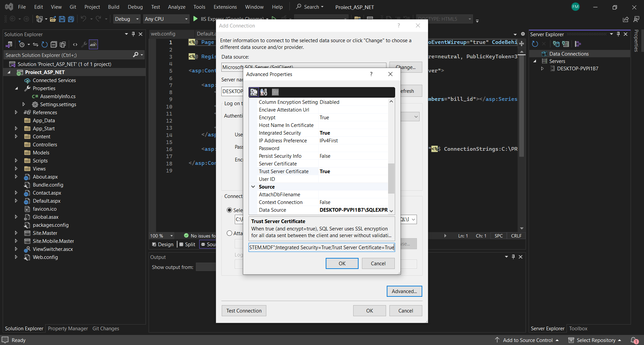Viewport: 644px width, 345px height.
Task: Open the Any CPU platform dropdown
Action: click(x=166, y=19)
